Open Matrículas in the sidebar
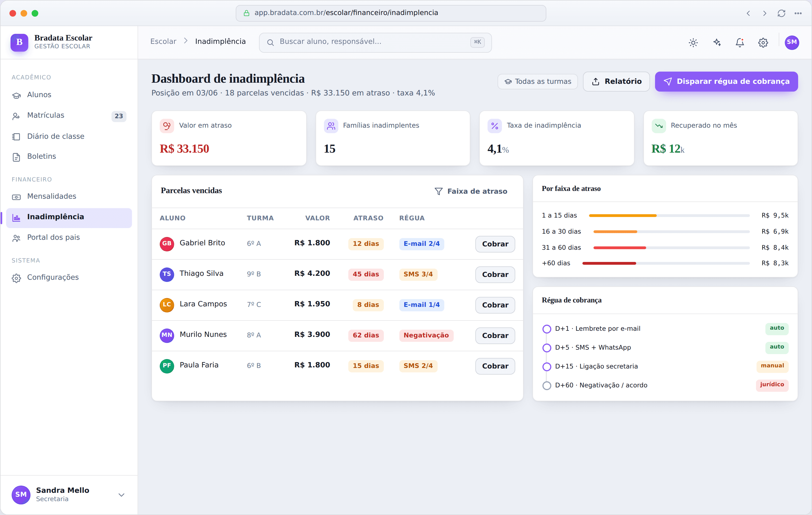Viewport: 812px width, 515px height. pos(69,116)
